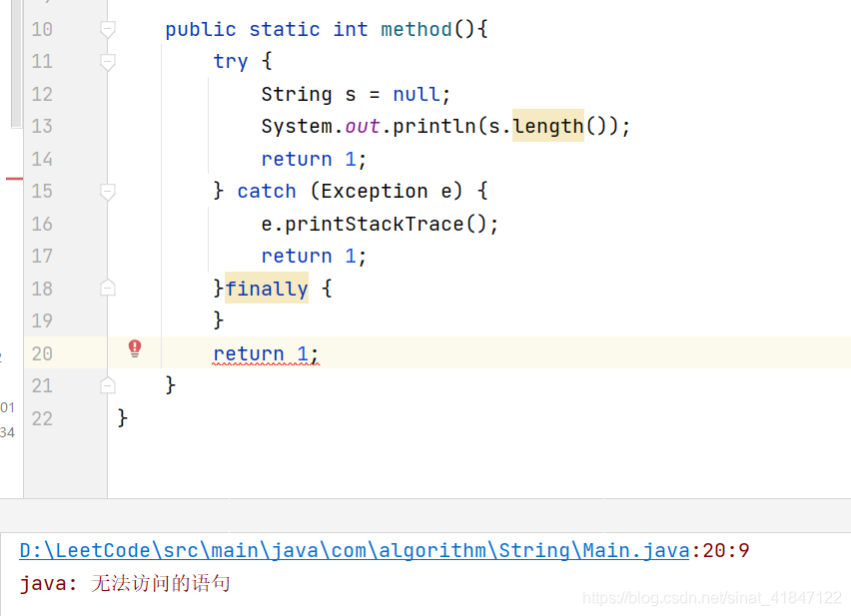This screenshot has height=616, width=851.
Task: Click the folding chevron beside line 15
Action: [x=107, y=191]
